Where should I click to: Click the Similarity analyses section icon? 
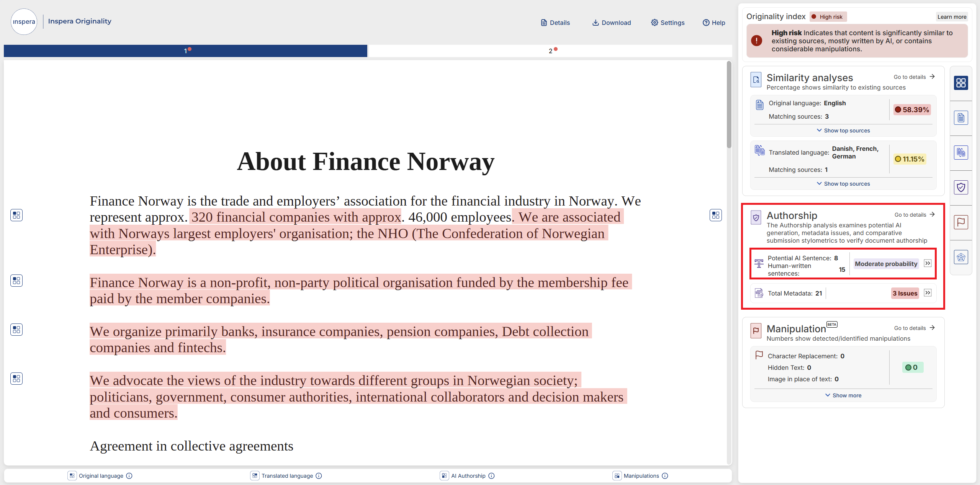(756, 80)
